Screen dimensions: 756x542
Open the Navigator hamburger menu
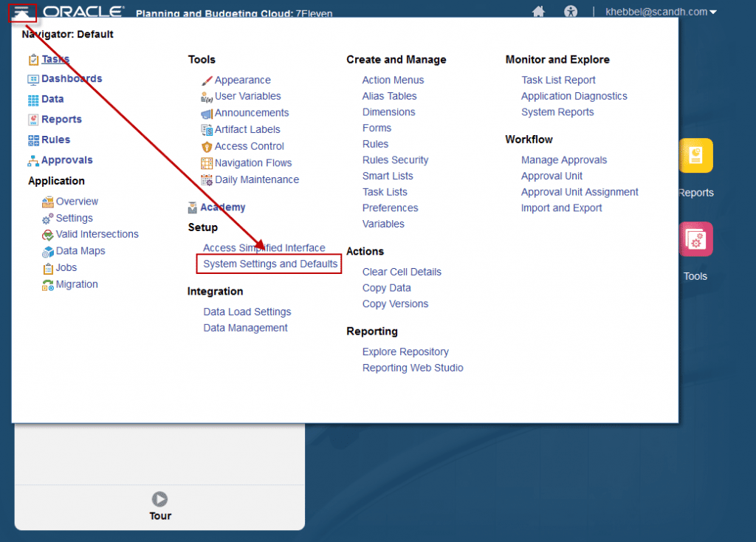(x=21, y=13)
